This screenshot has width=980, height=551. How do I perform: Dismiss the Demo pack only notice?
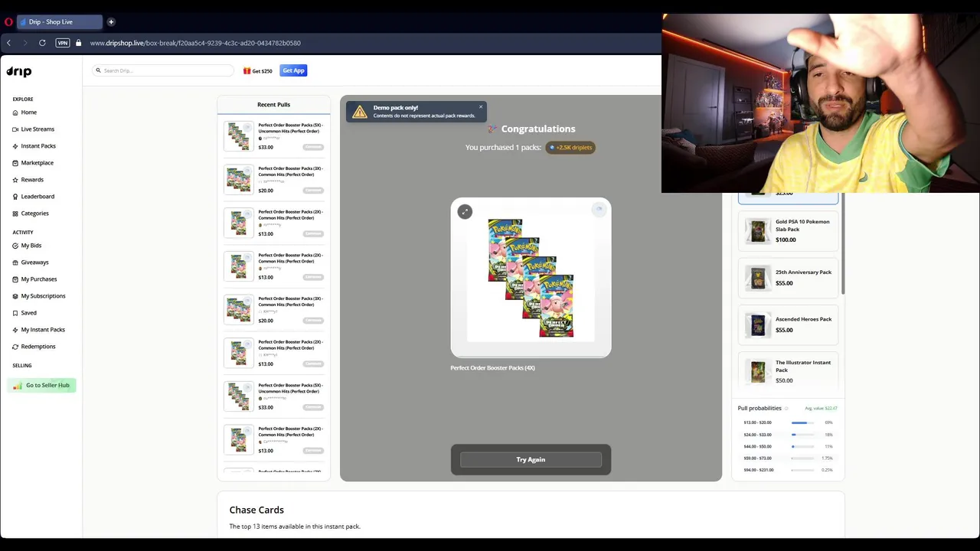point(481,107)
